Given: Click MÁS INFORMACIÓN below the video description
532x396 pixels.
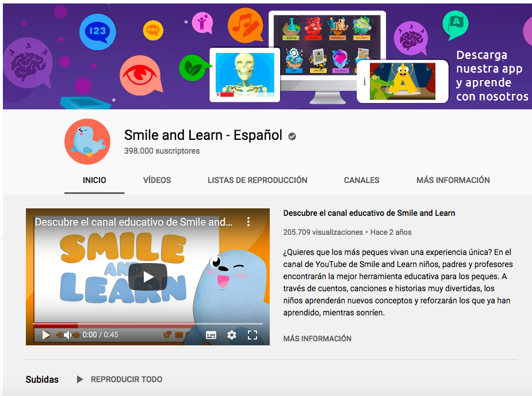Looking at the screenshot, I should point(317,338).
